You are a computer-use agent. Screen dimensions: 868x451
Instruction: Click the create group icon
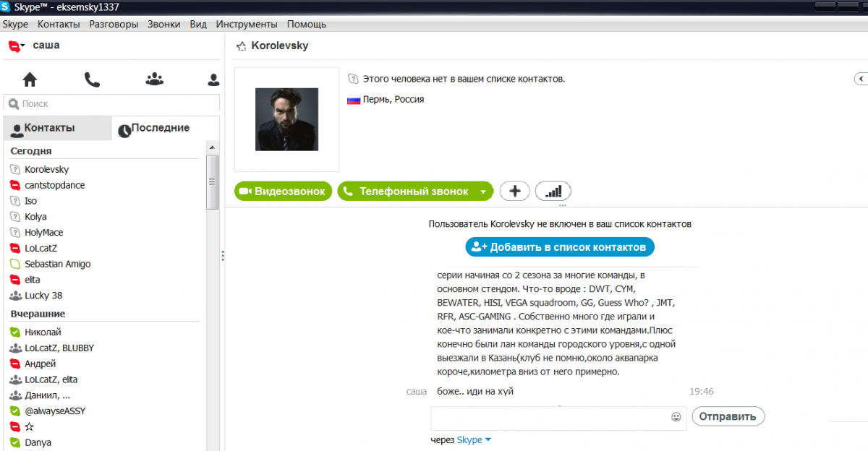pyautogui.click(x=154, y=80)
